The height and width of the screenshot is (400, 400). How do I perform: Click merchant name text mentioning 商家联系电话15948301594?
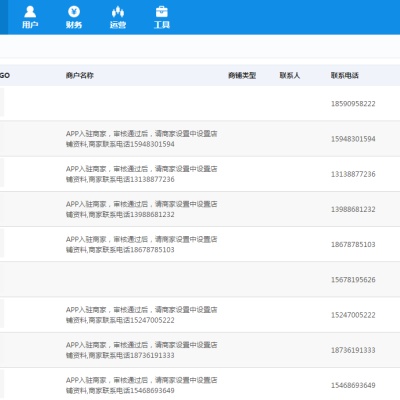pos(142,139)
